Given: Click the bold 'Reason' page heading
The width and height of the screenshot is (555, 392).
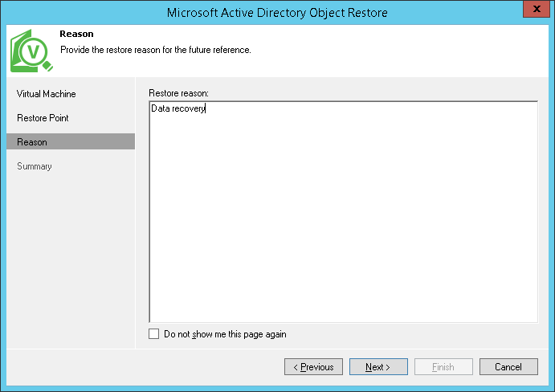Looking at the screenshot, I should 76,35.
